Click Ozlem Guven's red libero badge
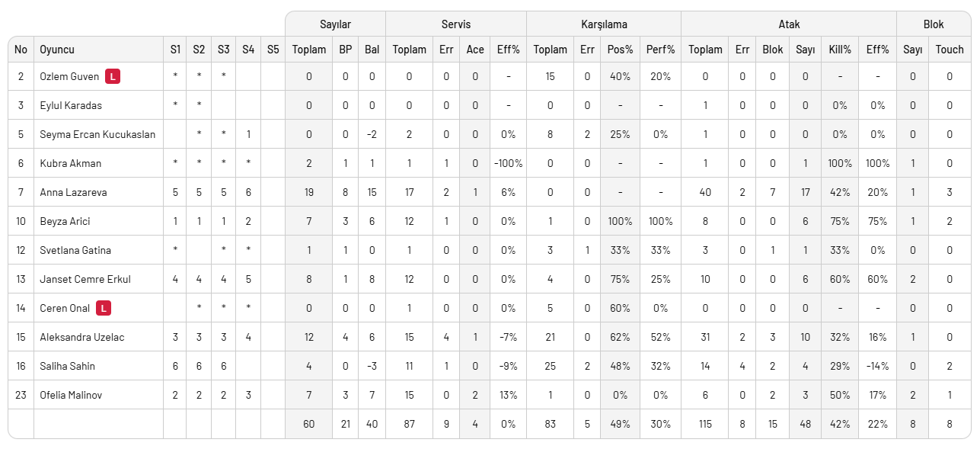Viewport: 980px width, 449px height. tap(113, 76)
